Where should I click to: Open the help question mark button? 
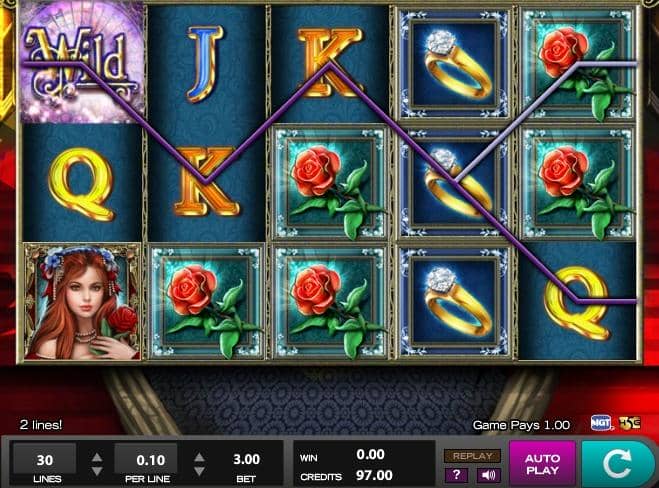click(x=457, y=475)
